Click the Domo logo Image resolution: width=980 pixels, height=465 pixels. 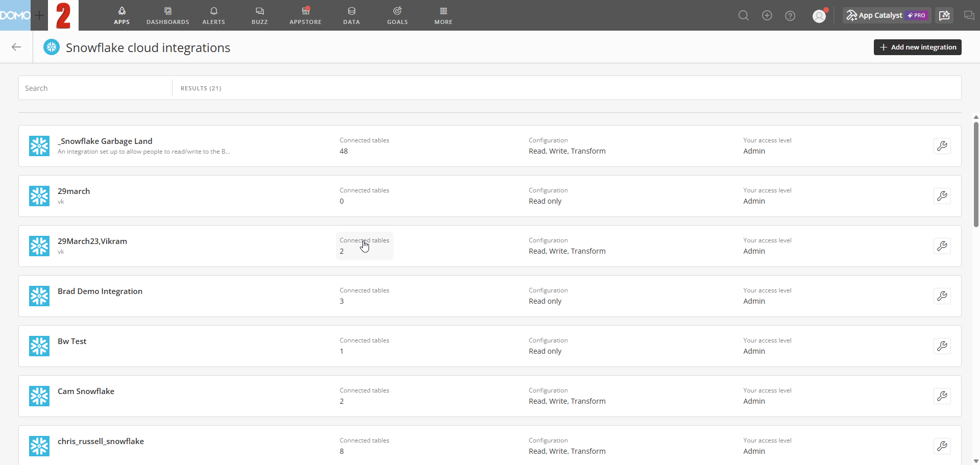click(x=15, y=15)
